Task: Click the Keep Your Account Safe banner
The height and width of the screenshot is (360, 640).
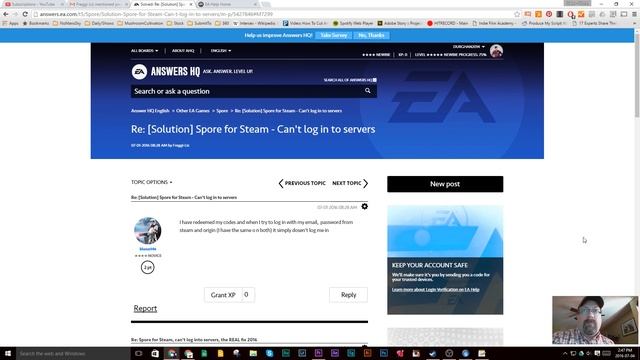Action: coord(445,260)
